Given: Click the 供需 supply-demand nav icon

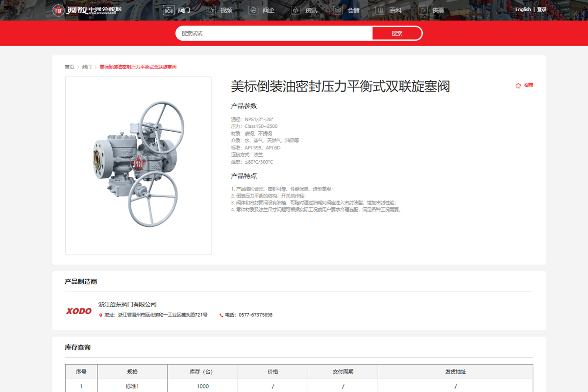Looking at the screenshot, I should [422, 10].
